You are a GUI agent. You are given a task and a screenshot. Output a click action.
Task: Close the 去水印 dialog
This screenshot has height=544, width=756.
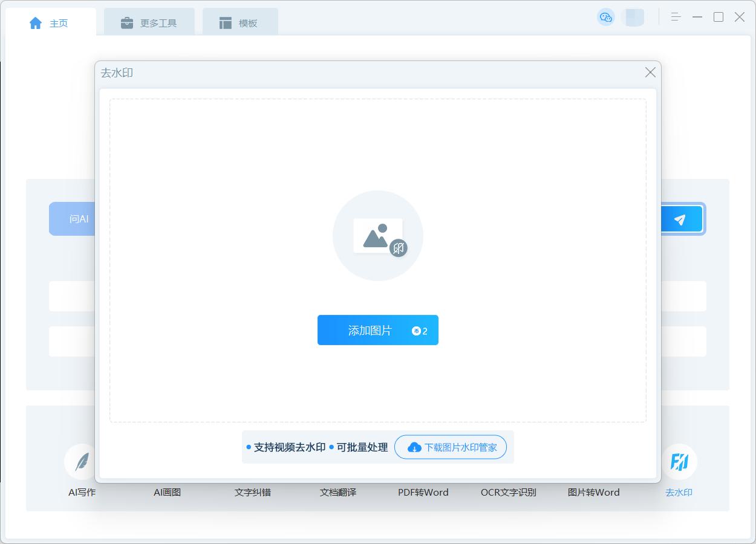(650, 73)
